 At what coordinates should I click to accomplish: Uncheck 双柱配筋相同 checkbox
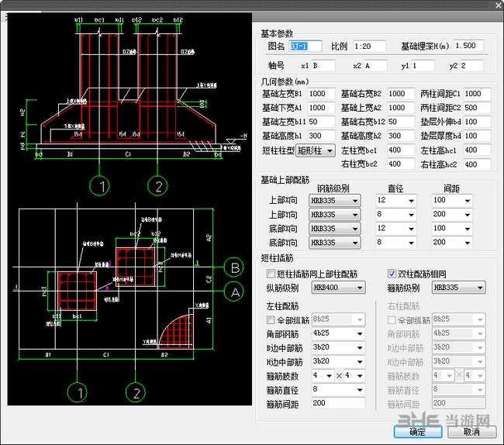pos(391,274)
